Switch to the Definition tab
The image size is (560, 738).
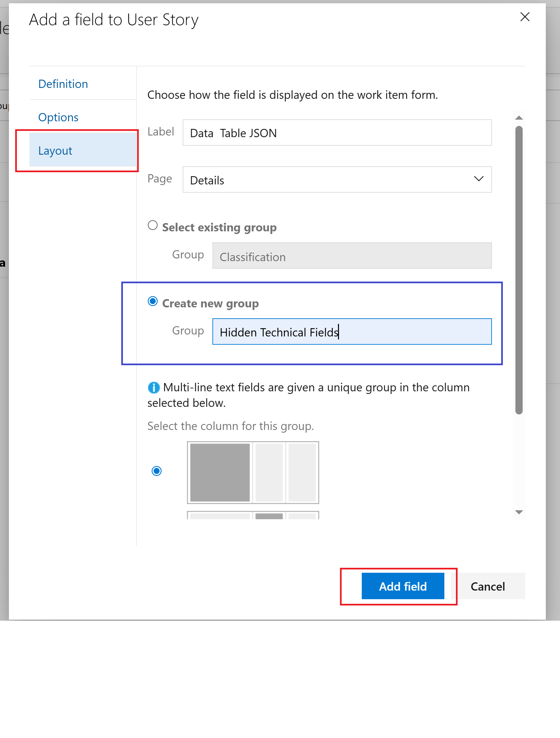[63, 84]
